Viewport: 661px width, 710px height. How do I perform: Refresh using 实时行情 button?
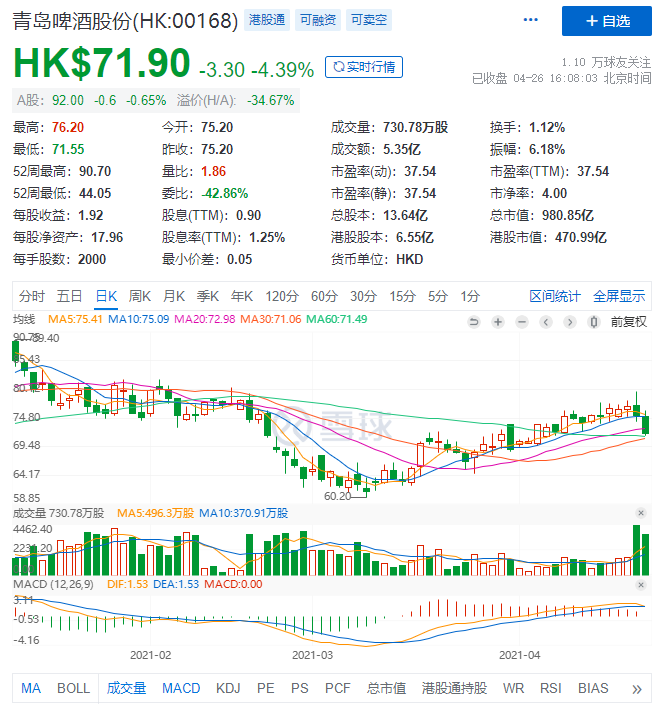point(364,67)
